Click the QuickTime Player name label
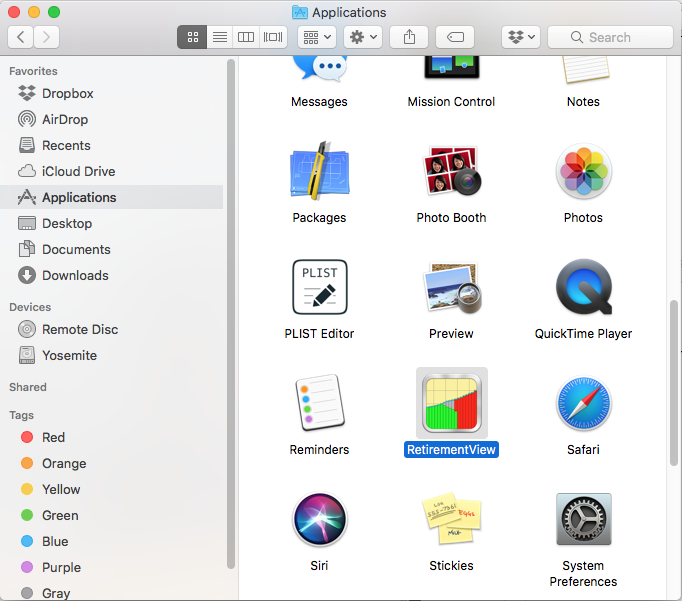This screenshot has height=601, width=682. tap(583, 334)
